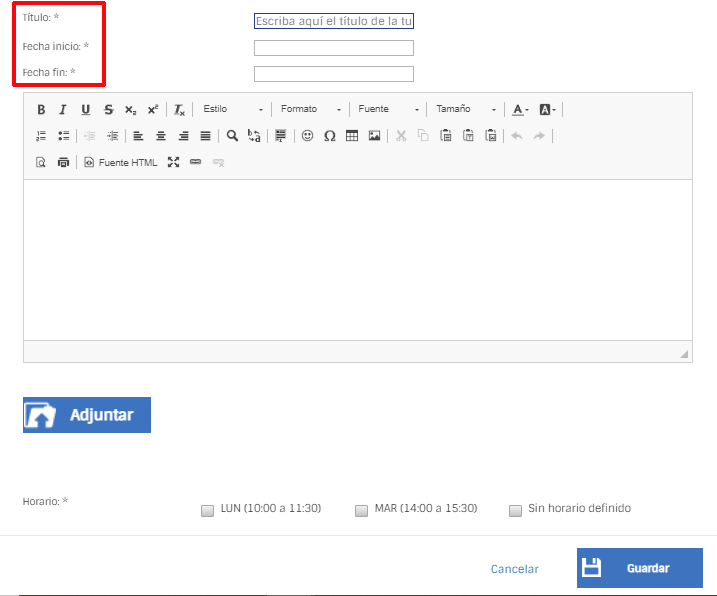This screenshot has height=596, width=717.
Task: Open the Estilo dropdown
Action: coord(232,109)
